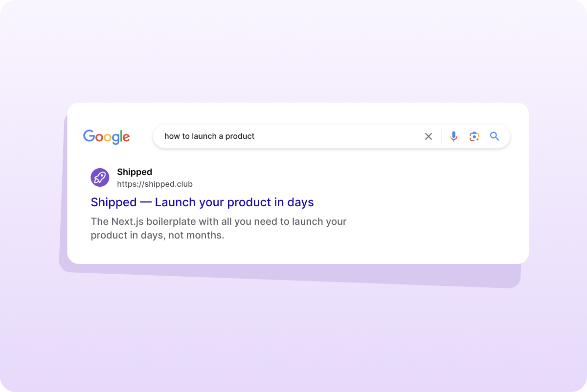This screenshot has width=587, height=392.
Task: Focus the search box containing 'how to launch a product'
Action: (331, 136)
